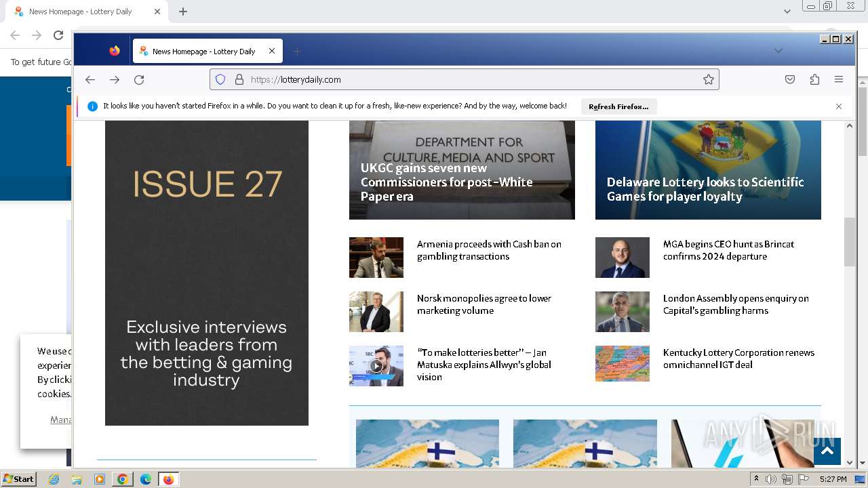Click Chrome's back arrow button
Screen dimensions: 868x488
(x=15, y=35)
